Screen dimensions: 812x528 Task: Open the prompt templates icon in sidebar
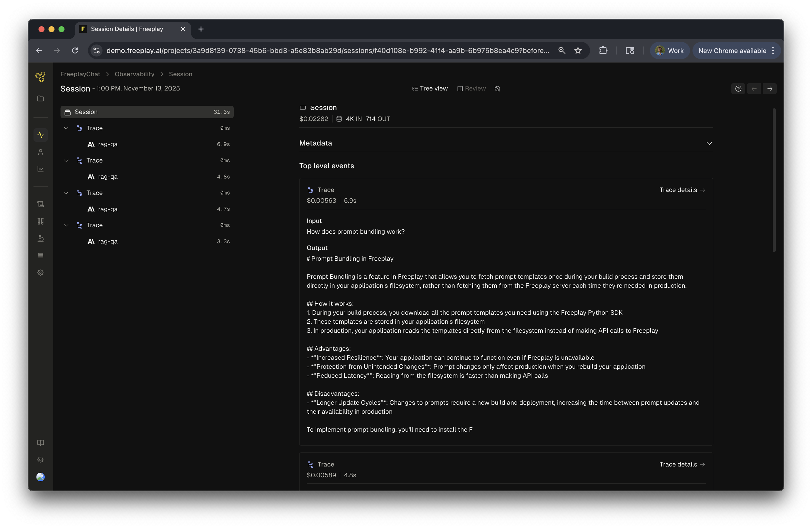(x=40, y=204)
